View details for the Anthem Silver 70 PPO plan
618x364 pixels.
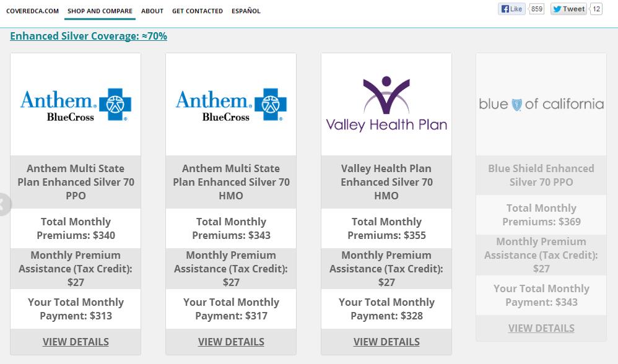[76, 342]
